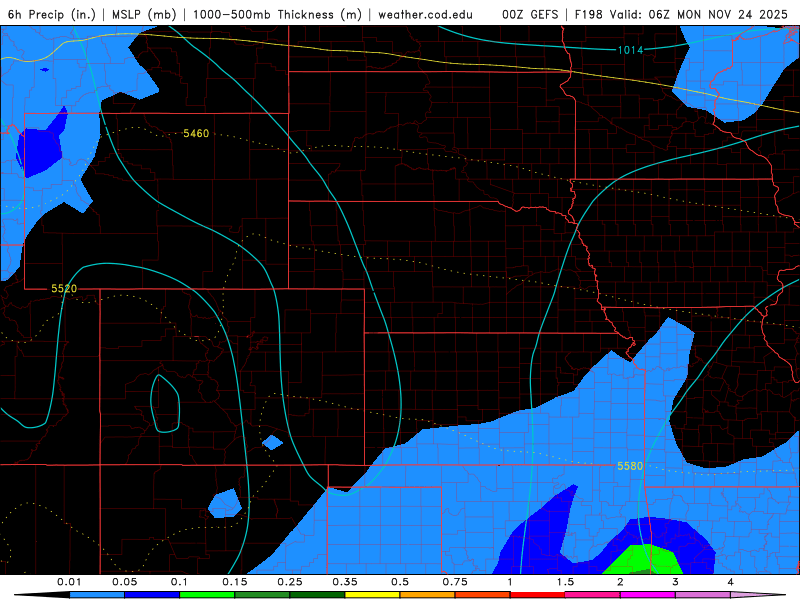800x600 pixels.
Task: Pick the red 1–1.5 legend swatch
Action: (x=538, y=595)
